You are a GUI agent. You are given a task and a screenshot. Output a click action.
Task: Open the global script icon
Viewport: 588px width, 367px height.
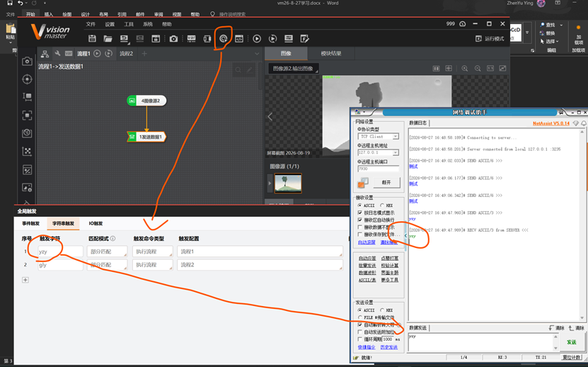[239, 39]
